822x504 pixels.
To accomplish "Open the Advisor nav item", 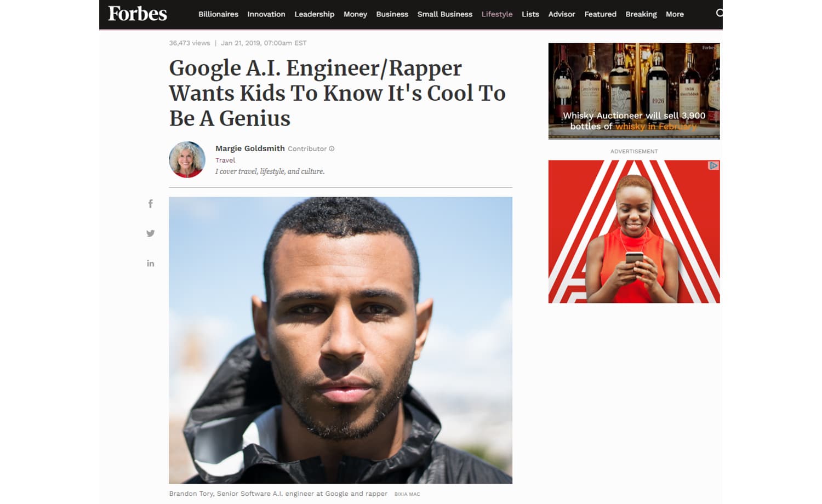I will click(561, 14).
